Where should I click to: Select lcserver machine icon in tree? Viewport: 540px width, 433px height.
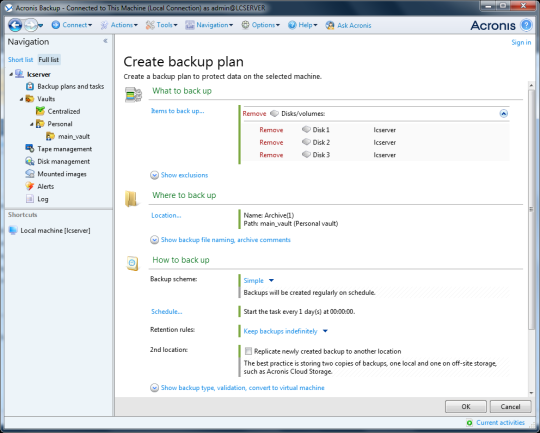(19, 74)
